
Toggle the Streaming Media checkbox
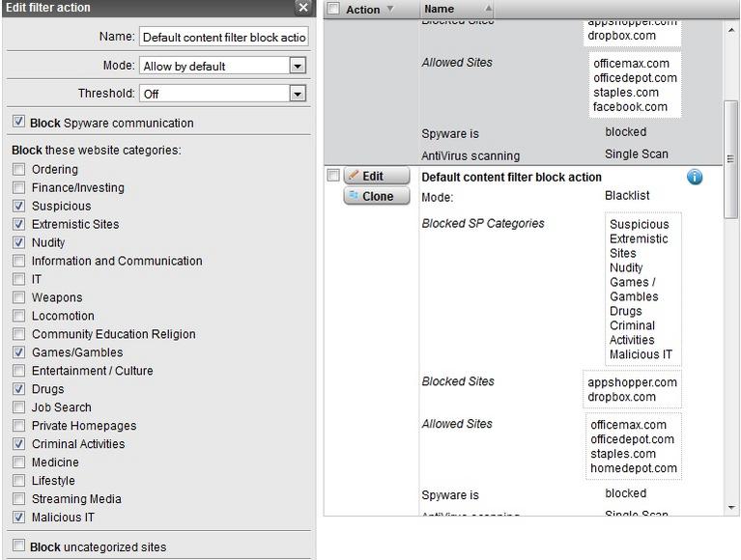pos(19,499)
